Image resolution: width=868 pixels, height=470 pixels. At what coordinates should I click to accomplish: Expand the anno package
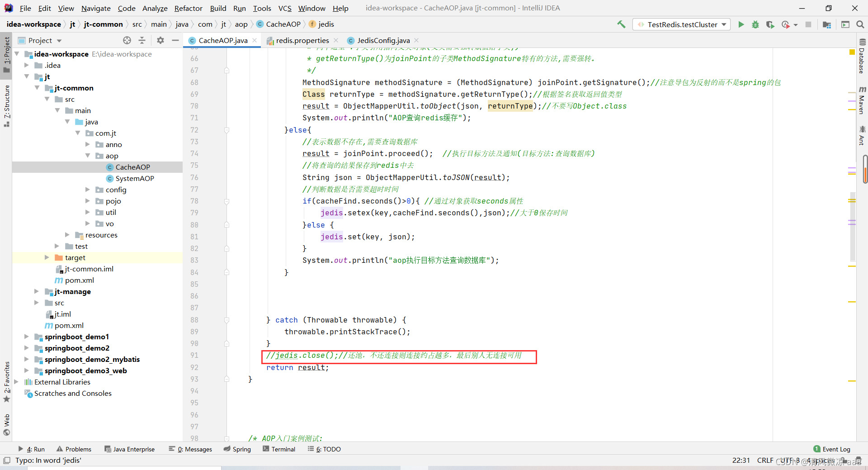88,144
